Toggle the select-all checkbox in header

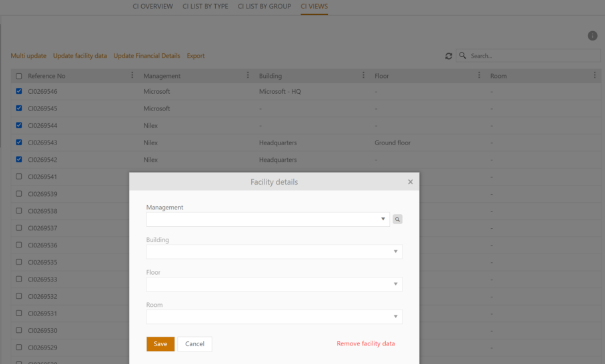pos(19,76)
